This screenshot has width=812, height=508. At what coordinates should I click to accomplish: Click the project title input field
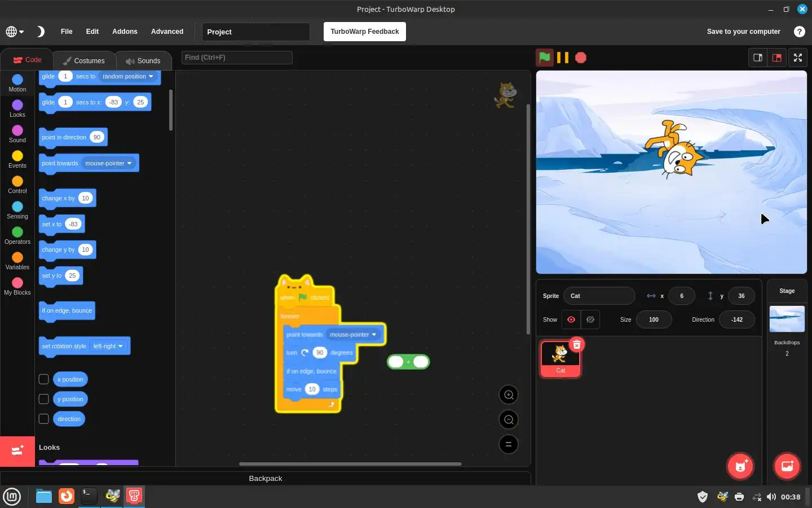(x=255, y=32)
